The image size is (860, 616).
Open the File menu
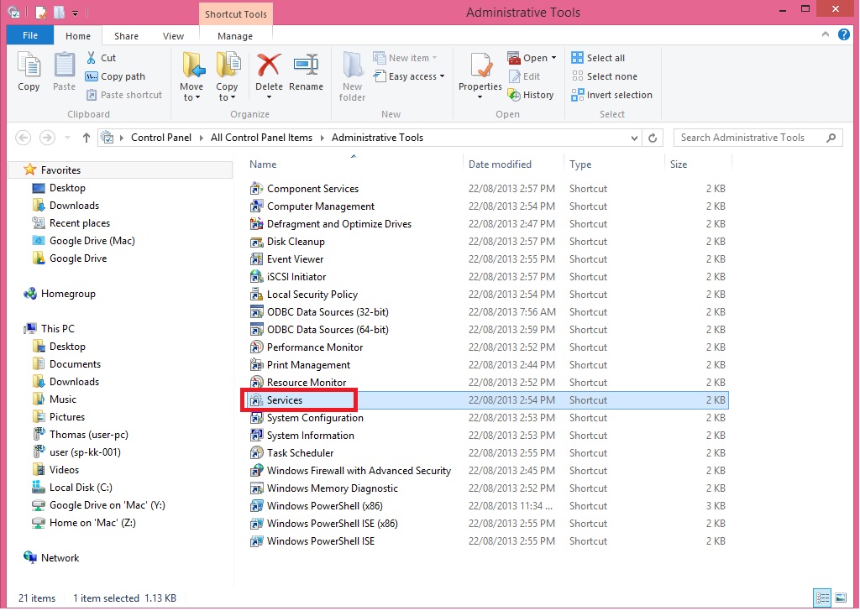click(29, 36)
